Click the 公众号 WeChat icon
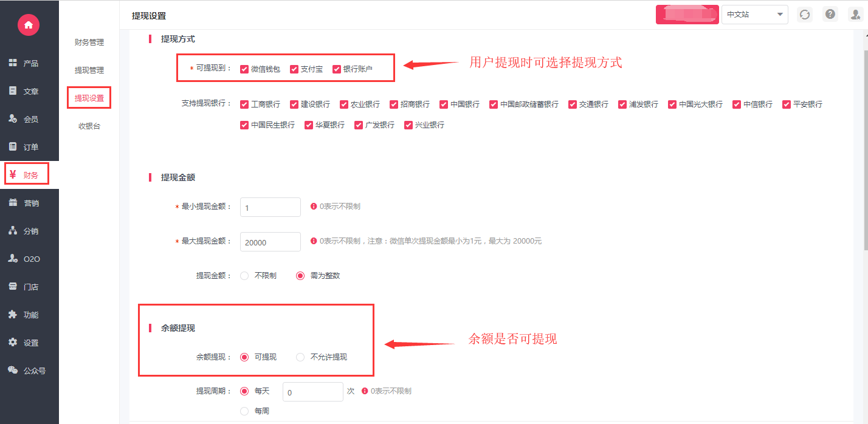 13,370
